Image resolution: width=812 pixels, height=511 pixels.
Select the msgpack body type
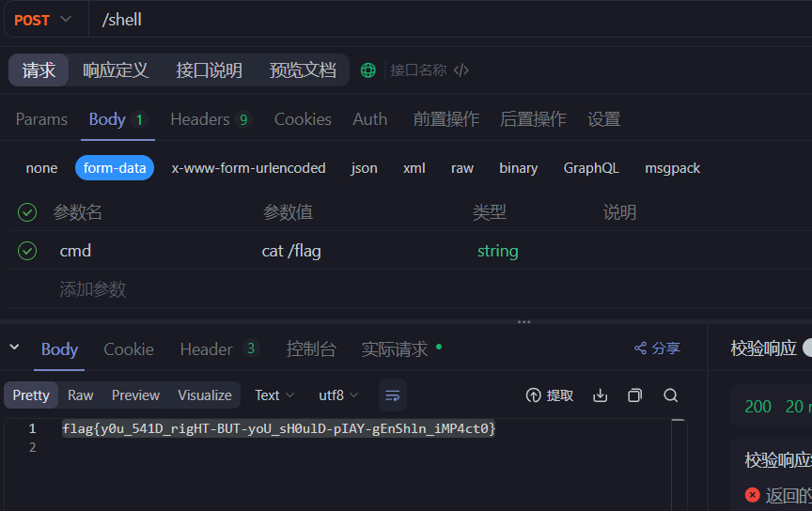click(672, 168)
